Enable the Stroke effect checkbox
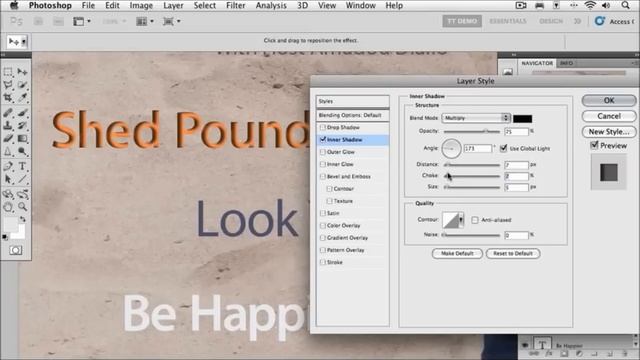Viewport: 640px width, 360px height. click(x=322, y=262)
